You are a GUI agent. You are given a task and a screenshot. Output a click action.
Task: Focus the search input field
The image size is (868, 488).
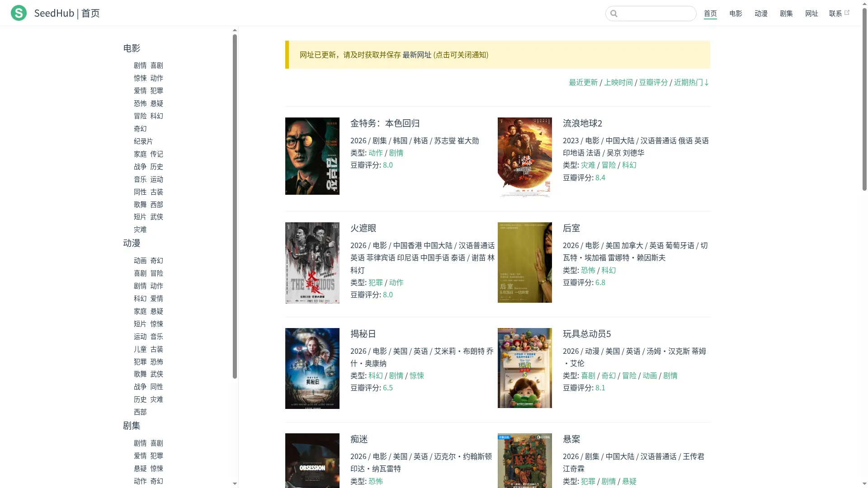tap(651, 14)
